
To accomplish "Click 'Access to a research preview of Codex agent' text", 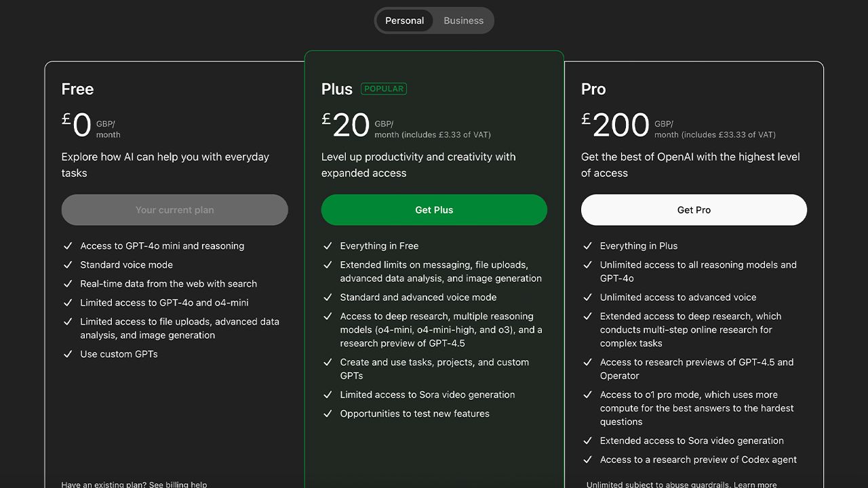I will [698, 460].
